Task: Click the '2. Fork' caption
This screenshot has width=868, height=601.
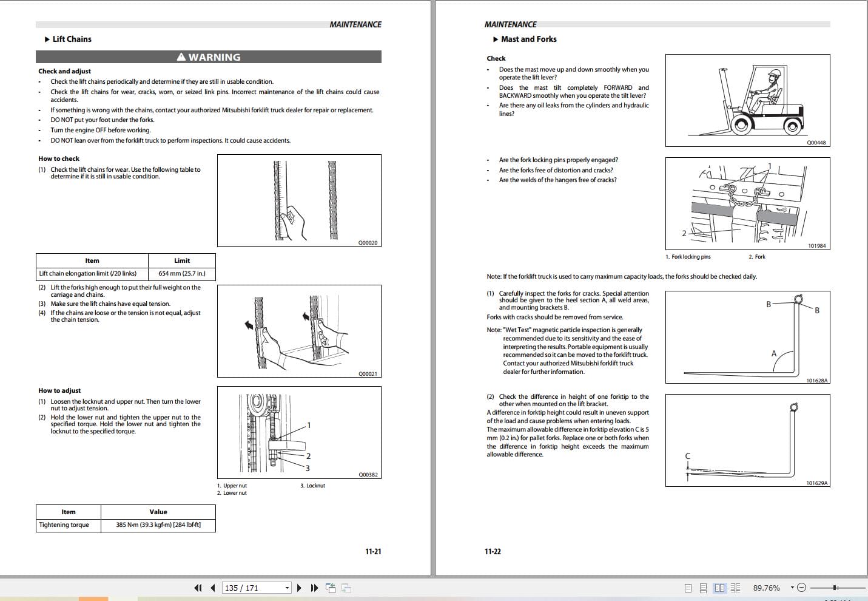Action: tap(757, 257)
